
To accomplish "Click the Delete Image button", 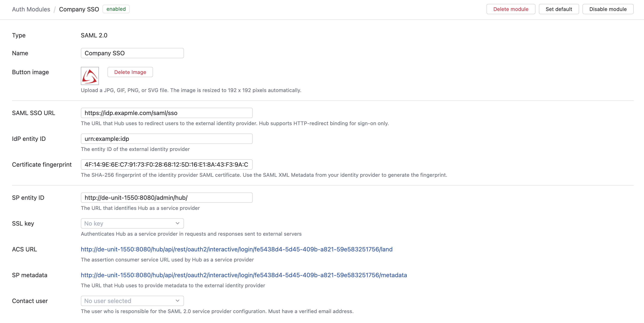I will pos(130,72).
